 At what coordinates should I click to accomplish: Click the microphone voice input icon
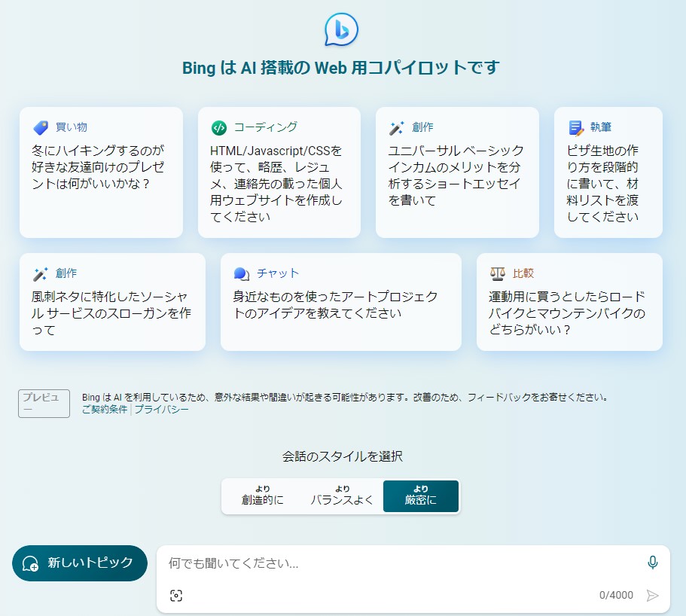pos(652,563)
